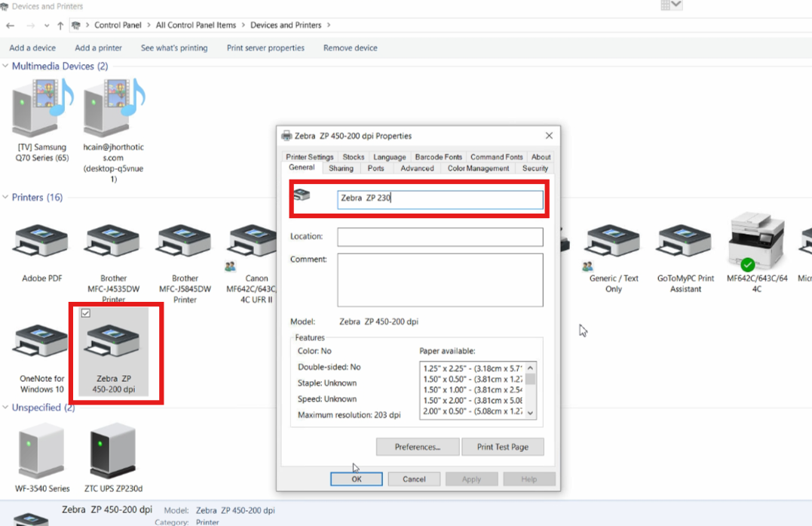
Task: Select the Generic / Text Only printer
Action: coord(613,243)
